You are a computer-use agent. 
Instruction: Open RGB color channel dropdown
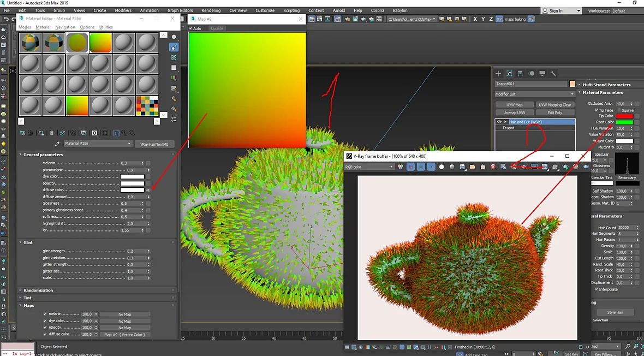coord(369,167)
